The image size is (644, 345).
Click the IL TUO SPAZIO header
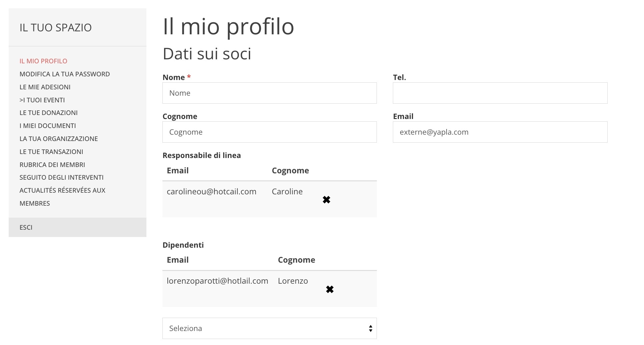(56, 27)
